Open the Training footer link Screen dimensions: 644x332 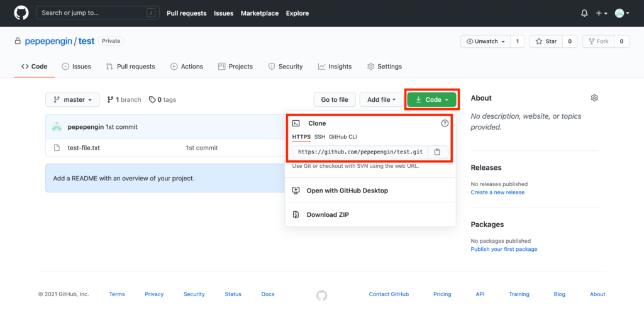click(519, 294)
